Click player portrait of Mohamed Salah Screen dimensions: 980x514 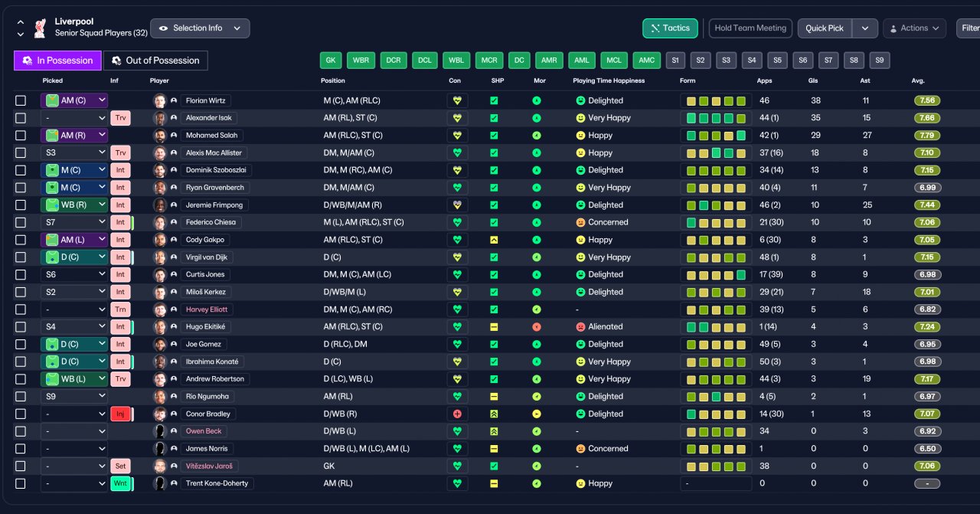[160, 136]
